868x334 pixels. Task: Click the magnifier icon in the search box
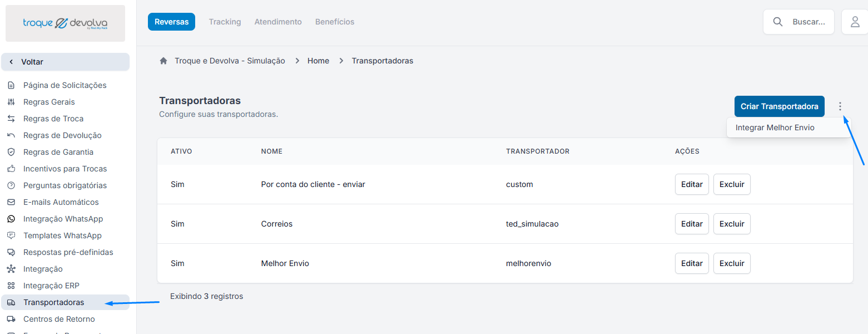click(778, 22)
